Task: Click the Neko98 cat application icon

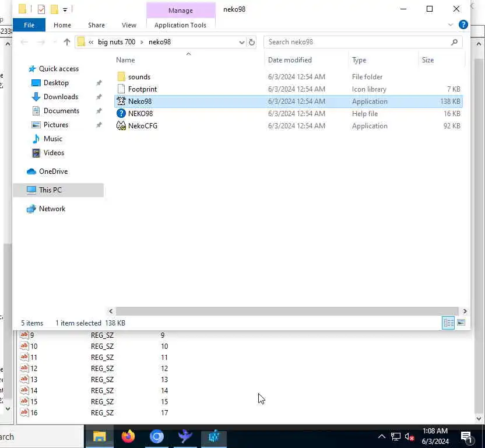Action: [121, 101]
